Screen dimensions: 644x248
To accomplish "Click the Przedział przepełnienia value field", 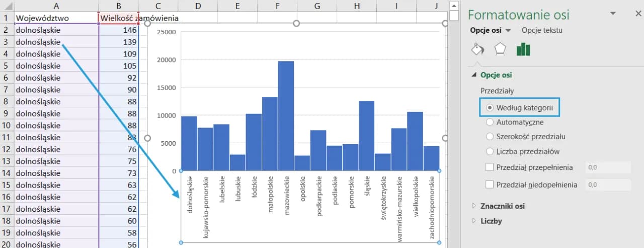I will (608, 168).
